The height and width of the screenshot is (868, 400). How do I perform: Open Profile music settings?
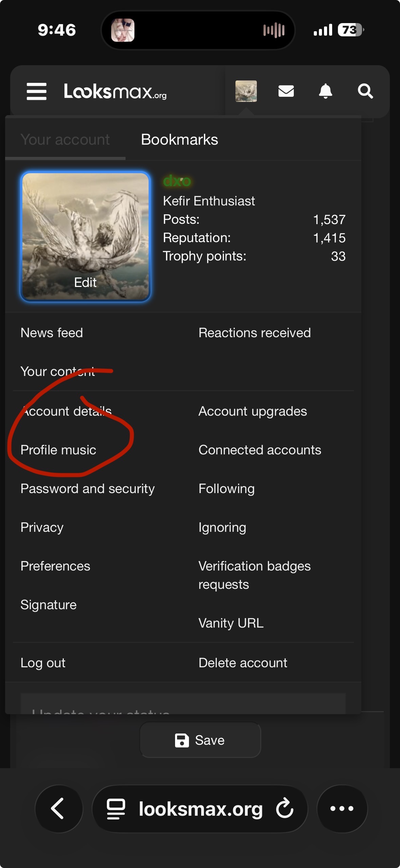[x=58, y=450]
